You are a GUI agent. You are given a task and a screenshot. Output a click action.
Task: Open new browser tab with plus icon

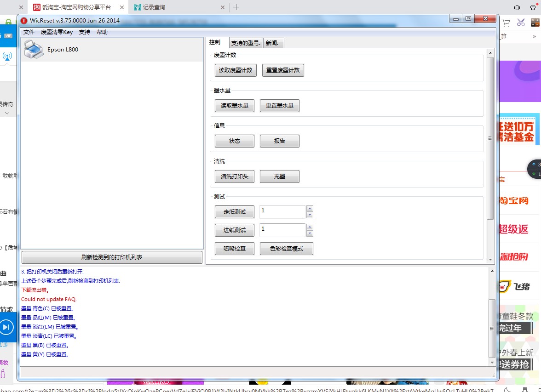[236, 7]
